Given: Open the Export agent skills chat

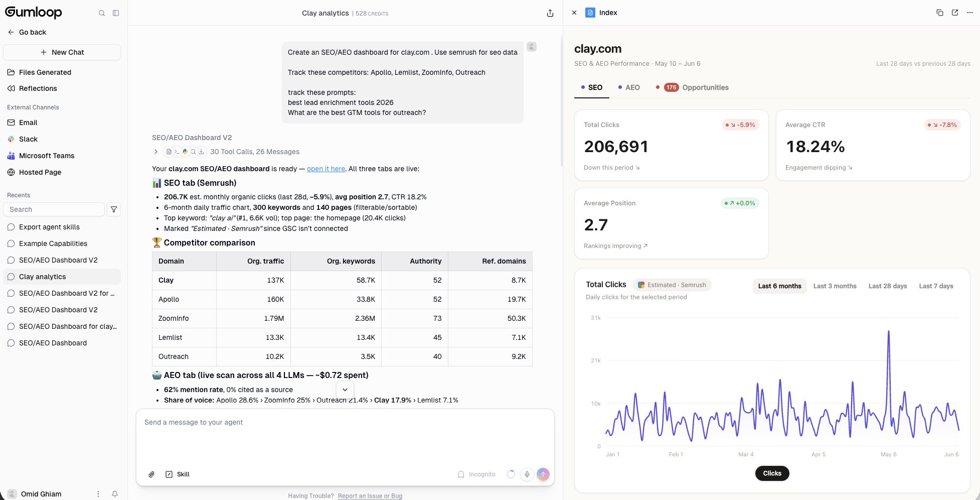Looking at the screenshot, I should pyautogui.click(x=62, y=227).
